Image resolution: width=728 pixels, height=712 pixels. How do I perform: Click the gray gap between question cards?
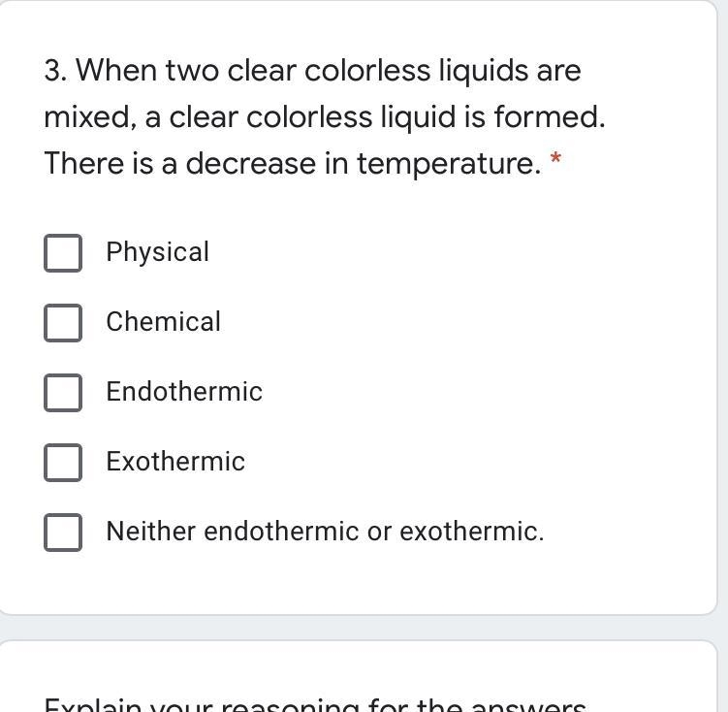point(364,628)
